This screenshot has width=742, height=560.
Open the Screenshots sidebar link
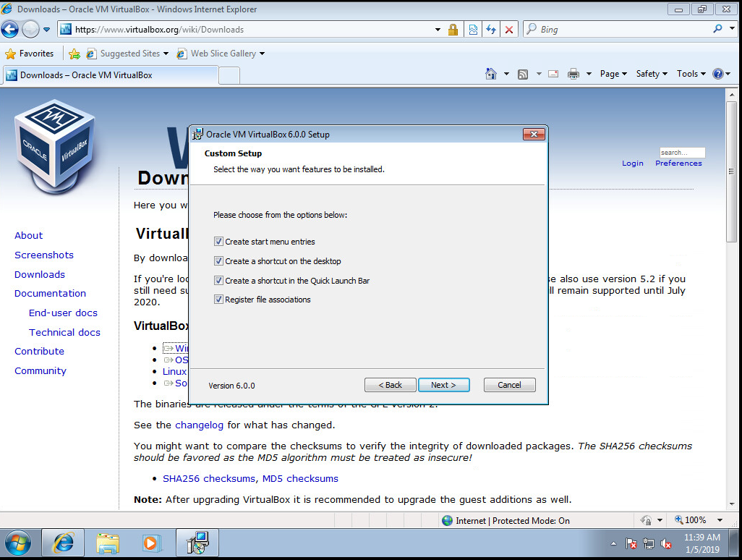pyautogui.click(x=44, y=255)
